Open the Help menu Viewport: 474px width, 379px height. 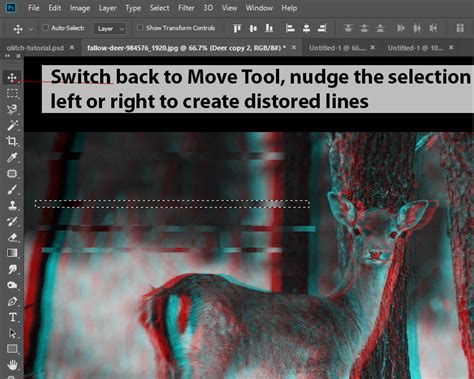(x=289, y=8)
